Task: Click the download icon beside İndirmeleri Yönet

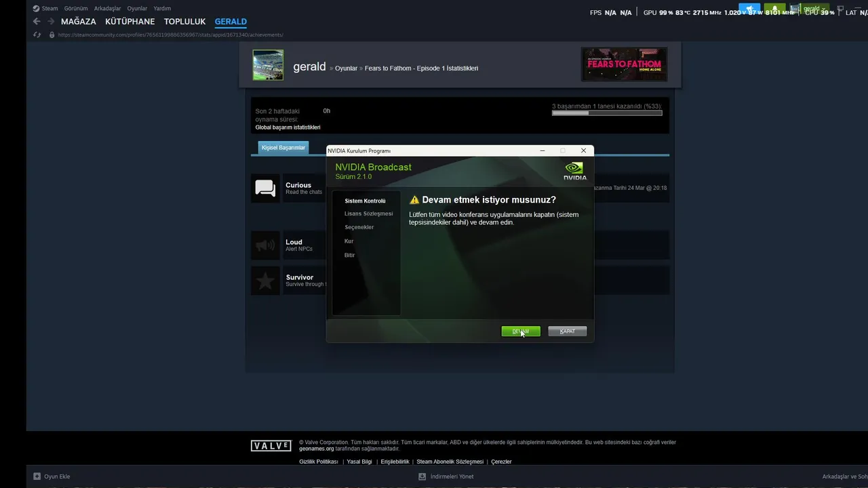Action: 423,476
